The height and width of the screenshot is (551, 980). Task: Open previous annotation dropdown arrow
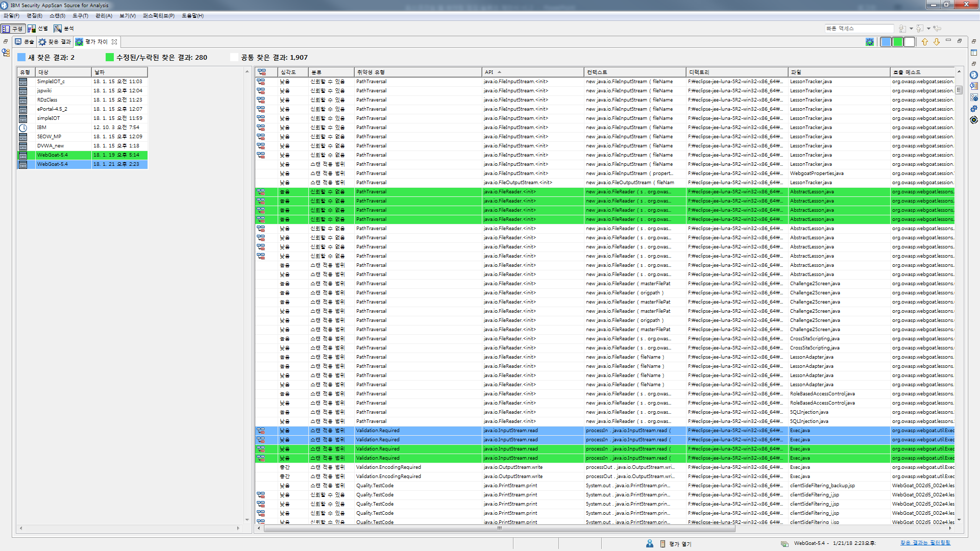pos(928,29)
